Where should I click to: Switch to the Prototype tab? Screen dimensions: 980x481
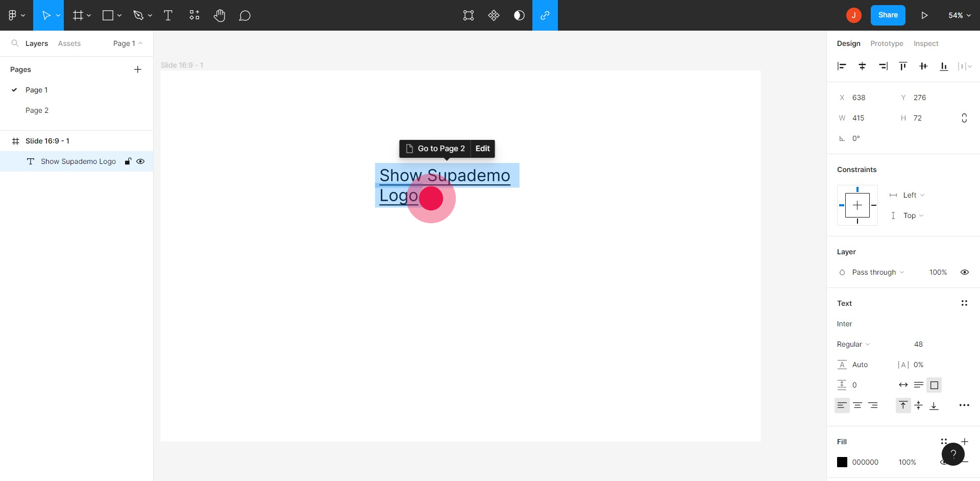(887, 43)
